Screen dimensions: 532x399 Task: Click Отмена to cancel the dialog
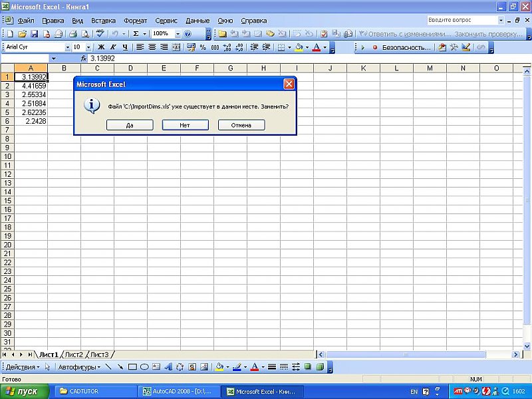[241, 125]
